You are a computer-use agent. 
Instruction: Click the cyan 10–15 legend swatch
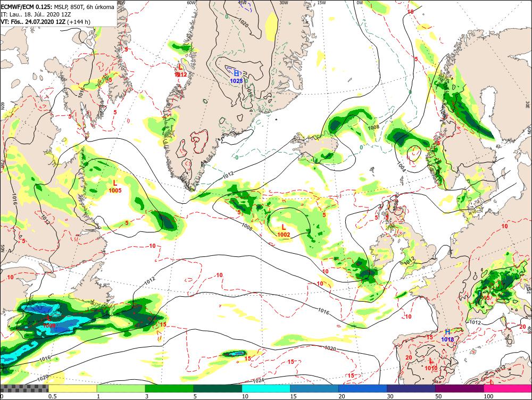click(266, 388)
